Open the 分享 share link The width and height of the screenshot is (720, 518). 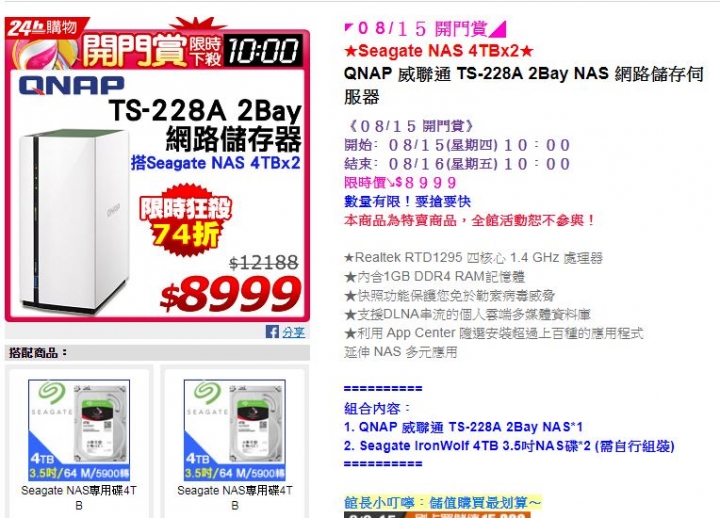pyautogui.click(x=293, y=332)
